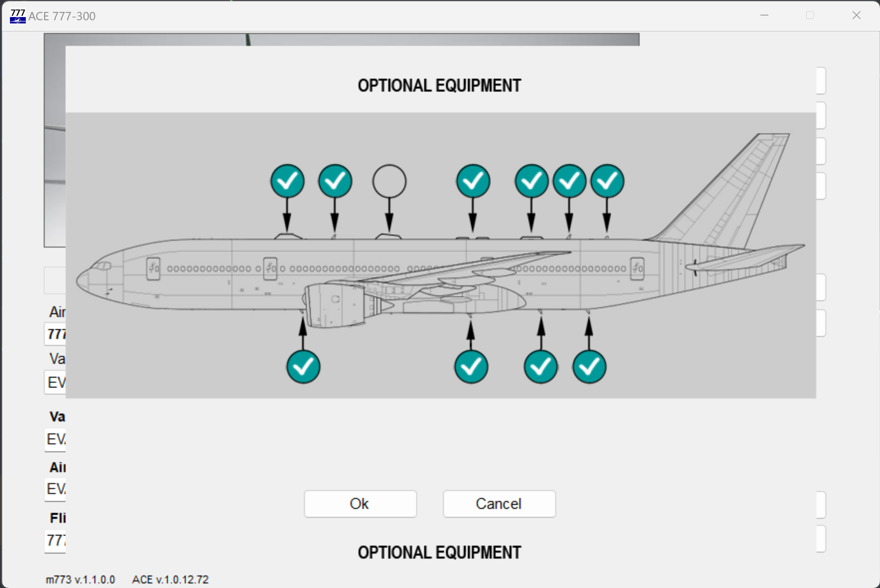This screenshot has height=588, width=880.
Task: Toggle the leftmost top-row equipment checkmark
Action: coord(287,181)
